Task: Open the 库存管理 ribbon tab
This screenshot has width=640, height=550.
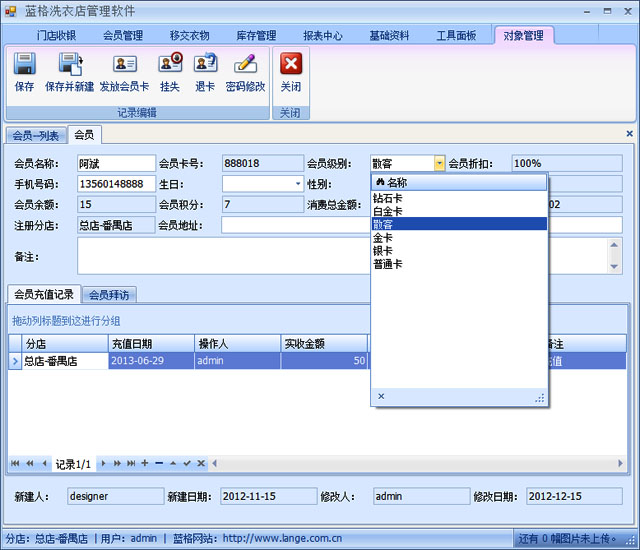Action: click(256, 35)
